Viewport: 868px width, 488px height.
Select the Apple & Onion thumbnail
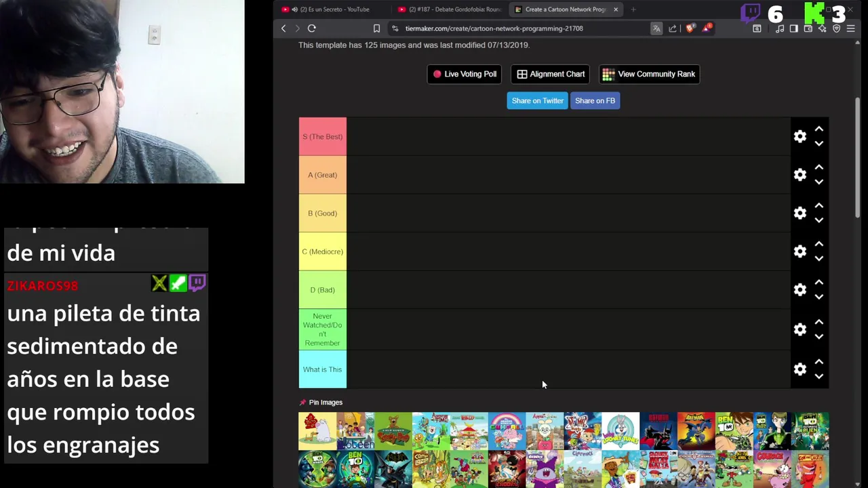pos(545,431)
